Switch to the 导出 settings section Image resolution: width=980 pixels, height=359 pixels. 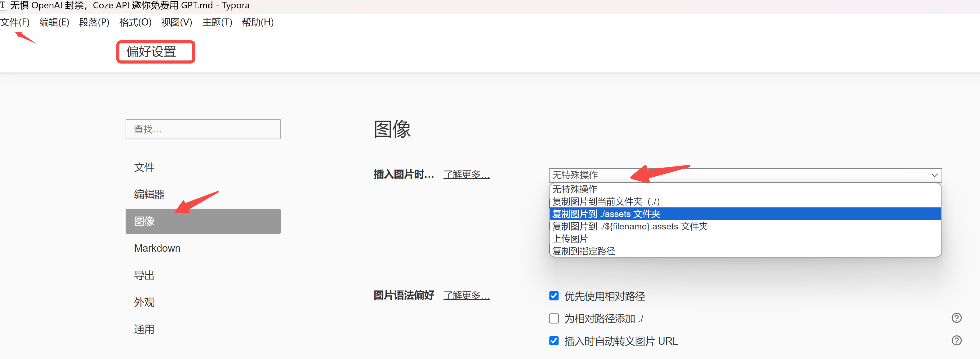[144, 275]
